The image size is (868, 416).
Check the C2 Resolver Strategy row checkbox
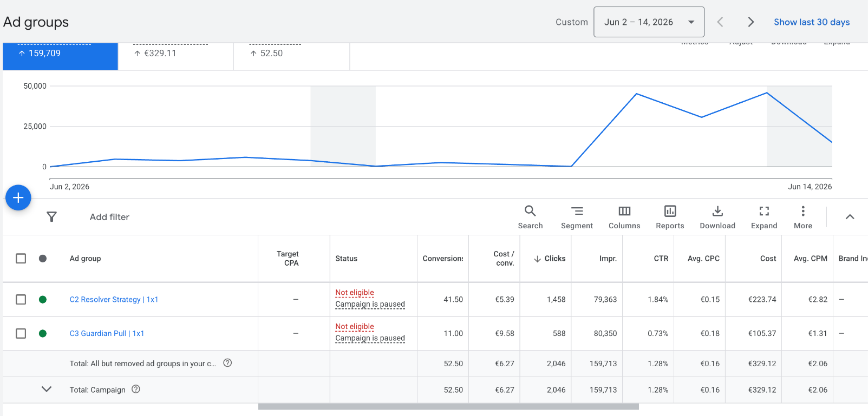[x=21, y=300]
